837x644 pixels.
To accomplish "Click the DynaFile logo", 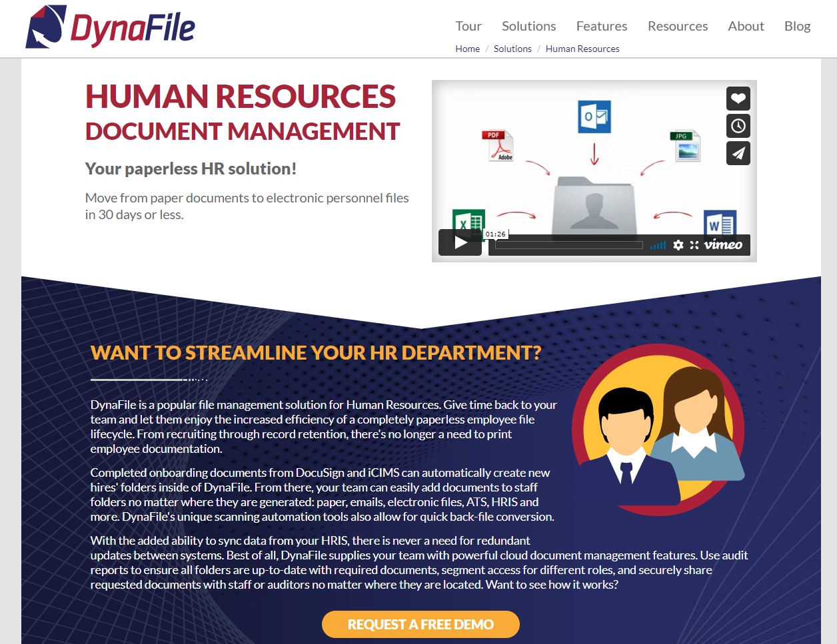I will point(111,27).
